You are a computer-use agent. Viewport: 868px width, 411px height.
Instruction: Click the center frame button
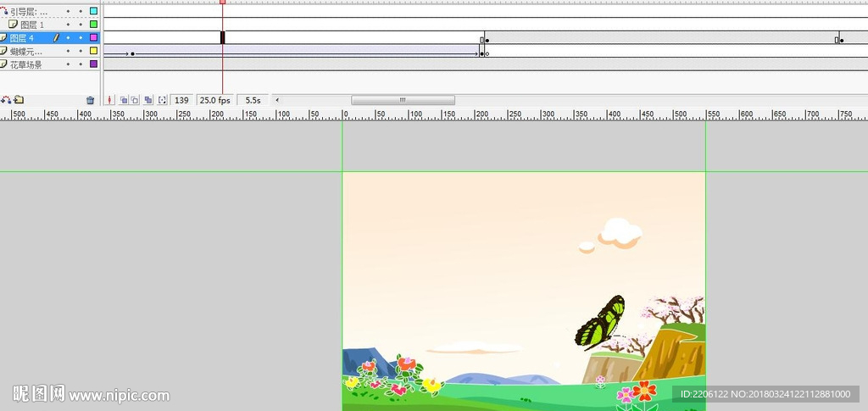[110, 100]
